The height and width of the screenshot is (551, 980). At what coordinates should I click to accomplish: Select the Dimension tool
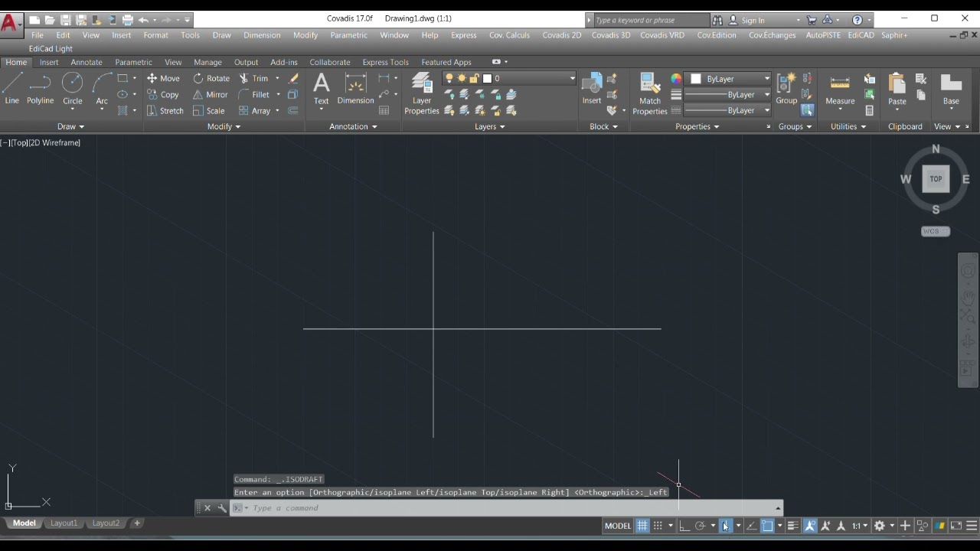point(355,89)
